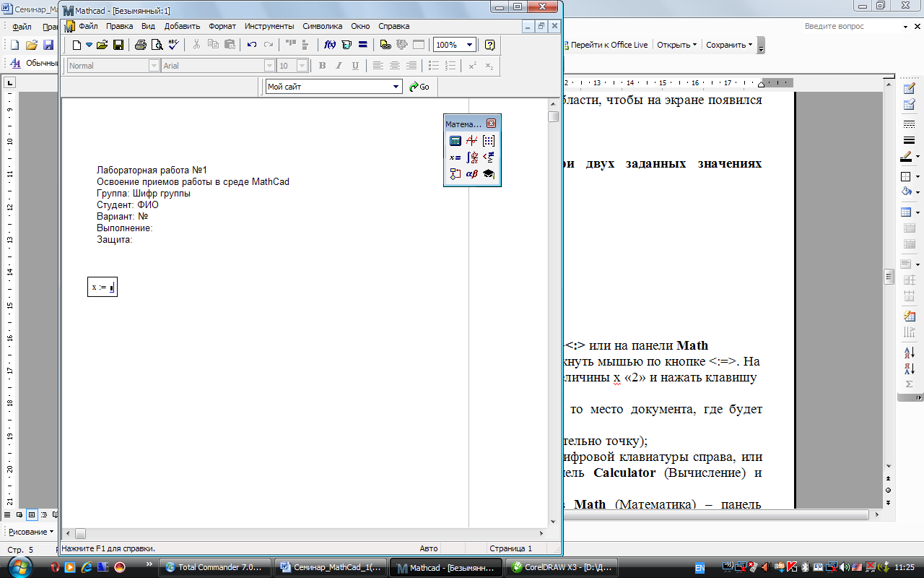Viewport: 924px width, 578px height.
Task: Toggle superscript x² in Mathcad format bar
Action: tap(473, 66)
